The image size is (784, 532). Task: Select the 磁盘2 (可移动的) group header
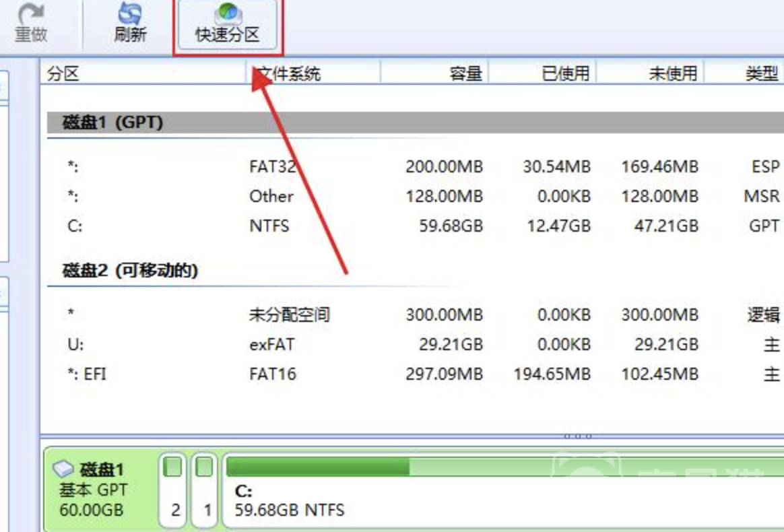click(131, 271)
